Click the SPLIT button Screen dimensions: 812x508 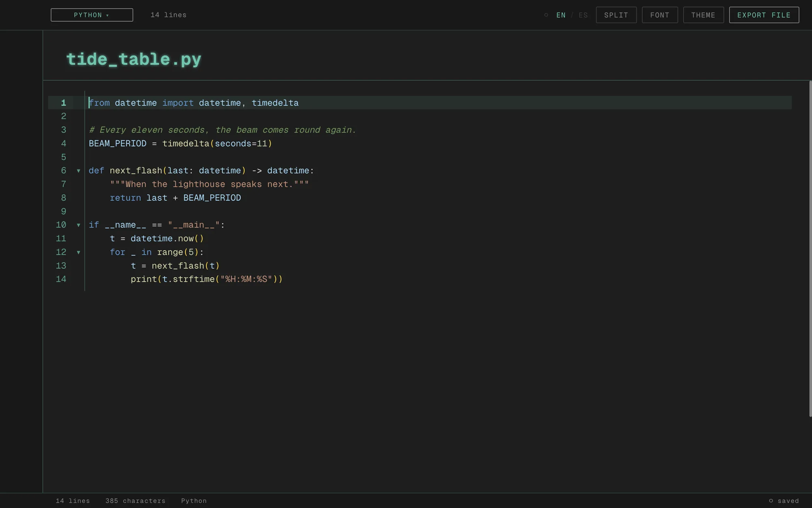616,15
